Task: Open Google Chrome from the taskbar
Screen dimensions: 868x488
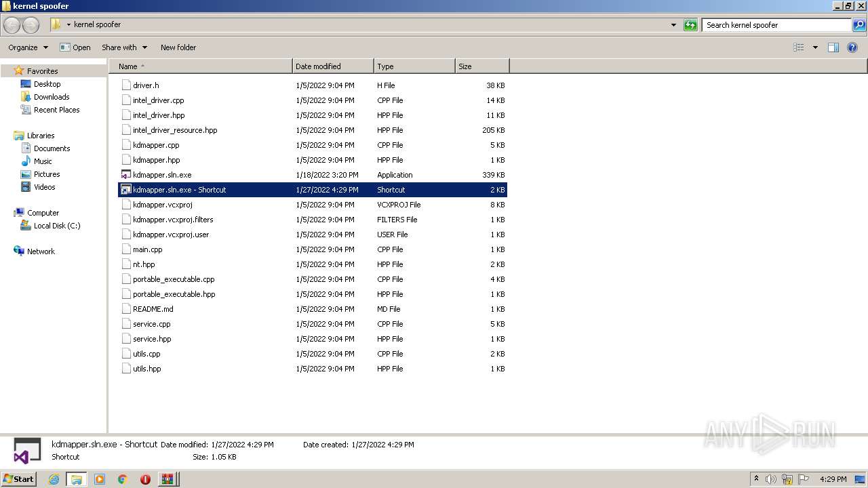Action: point(123,479)
